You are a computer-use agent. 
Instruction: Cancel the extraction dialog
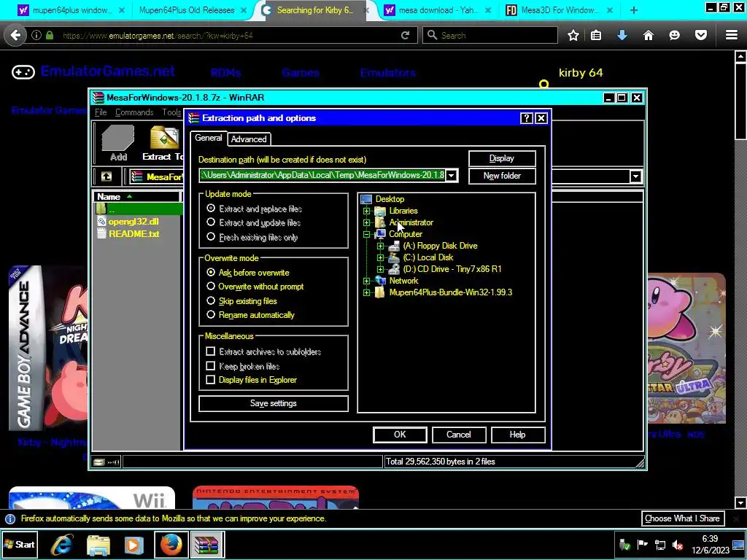[x=459, y=435]
